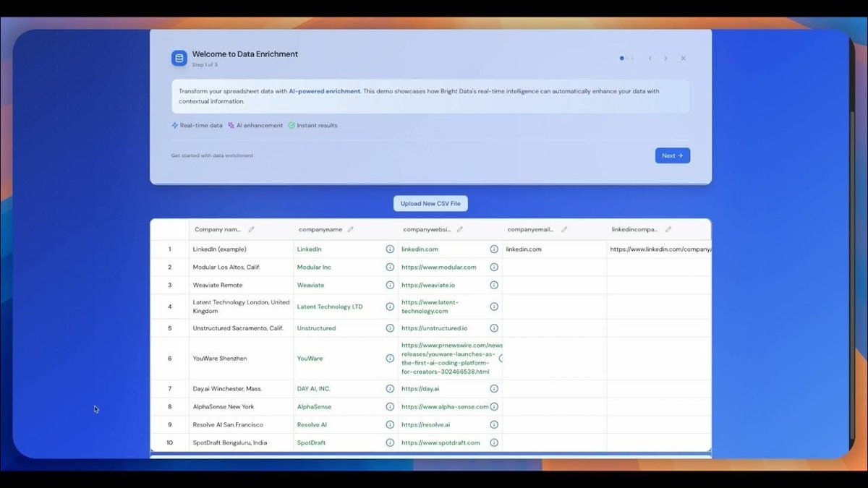
Task: Click the Instant results checkmark icon
Action: 292,125
